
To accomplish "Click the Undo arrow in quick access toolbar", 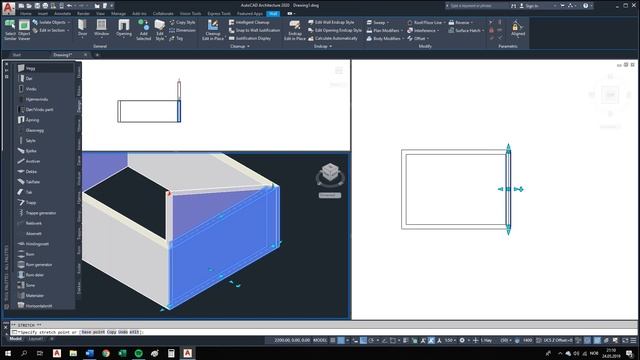I will click(x=69, y=6).
